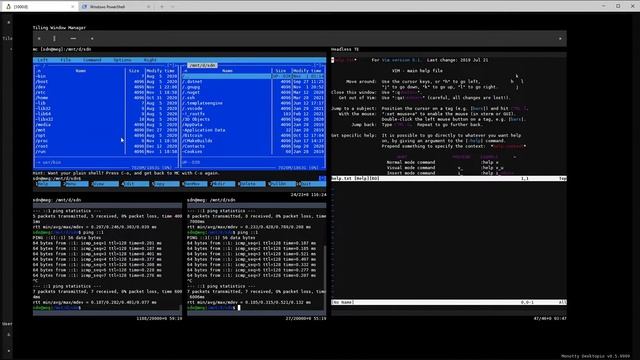The height and width of the screenshot is (360, 640).
Task: Click the 2 Menu function key button
Action: (x=76, y=184)
